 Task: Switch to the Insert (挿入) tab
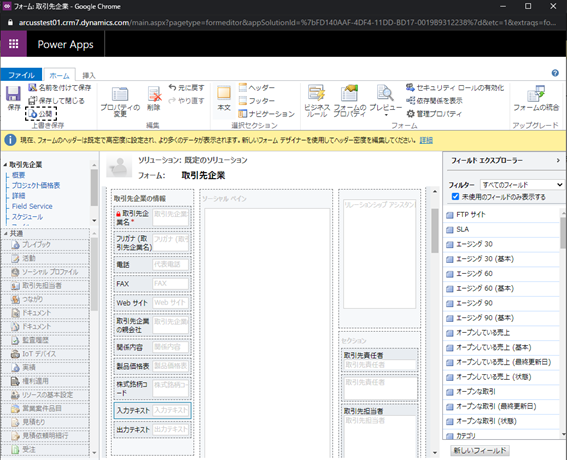(89, 75)
